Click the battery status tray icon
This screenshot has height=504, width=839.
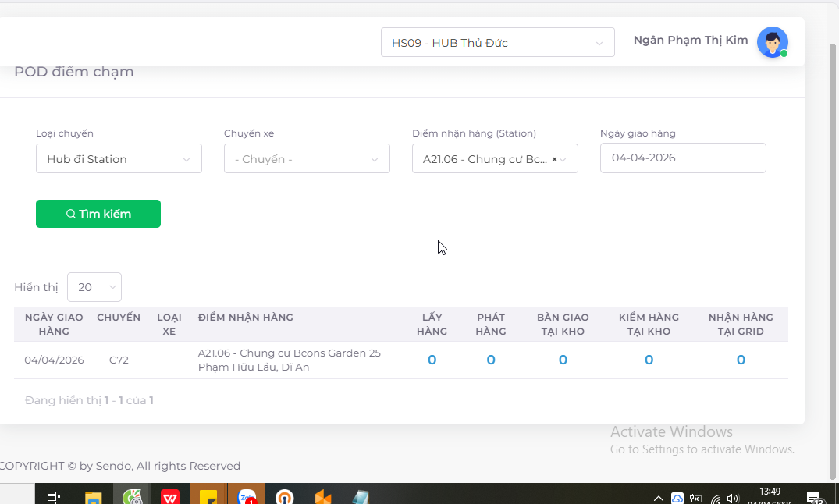coord(695,498)
